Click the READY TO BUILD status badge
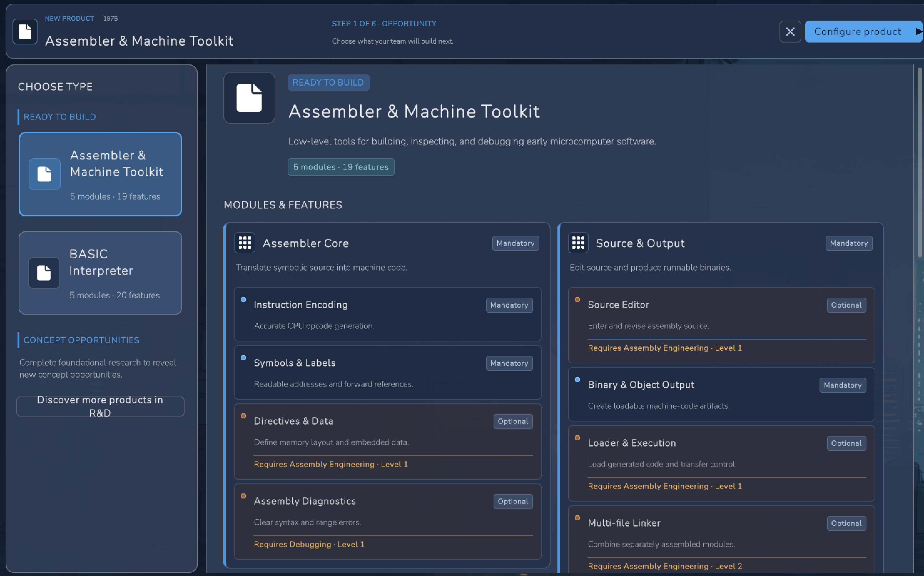Screen dimensions: 924x576 (328, 83)
